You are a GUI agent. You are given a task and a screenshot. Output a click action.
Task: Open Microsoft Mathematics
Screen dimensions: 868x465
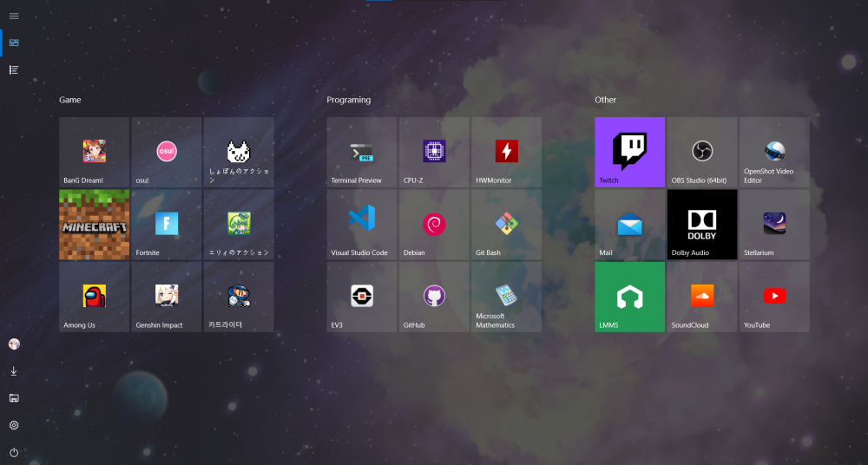[506, 297]
